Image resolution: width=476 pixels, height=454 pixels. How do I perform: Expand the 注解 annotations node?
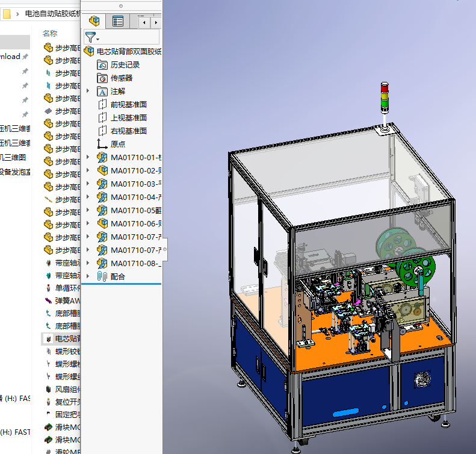point(88,90)
